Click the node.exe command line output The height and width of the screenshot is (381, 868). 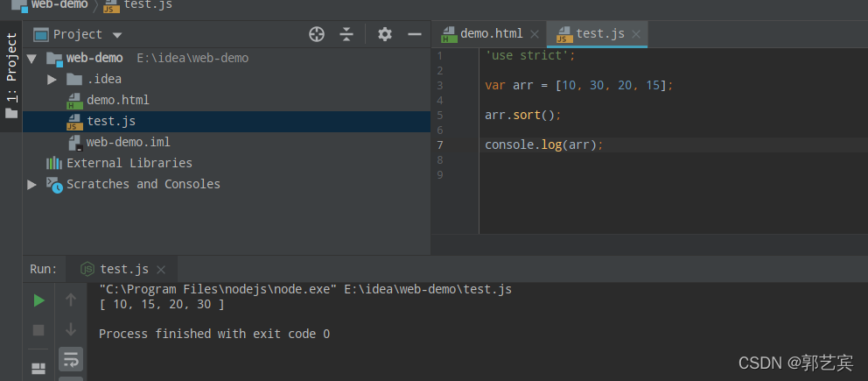pyautogui.click(x=305, y=289)
